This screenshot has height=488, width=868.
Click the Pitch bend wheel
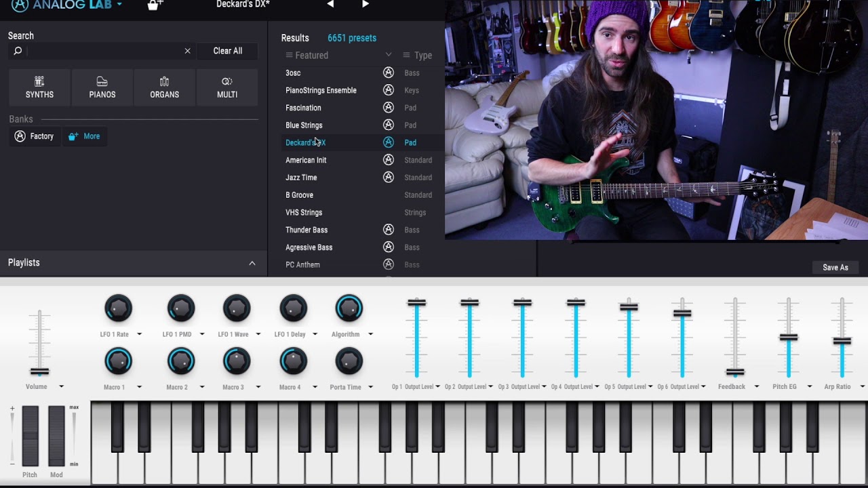click(x=30, y=435)
